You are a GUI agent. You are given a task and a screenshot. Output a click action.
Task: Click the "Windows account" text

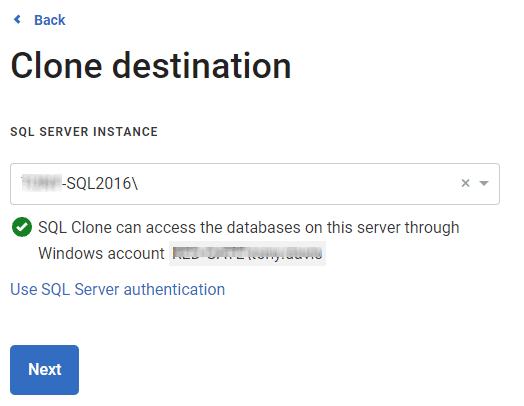click(101, 253)
